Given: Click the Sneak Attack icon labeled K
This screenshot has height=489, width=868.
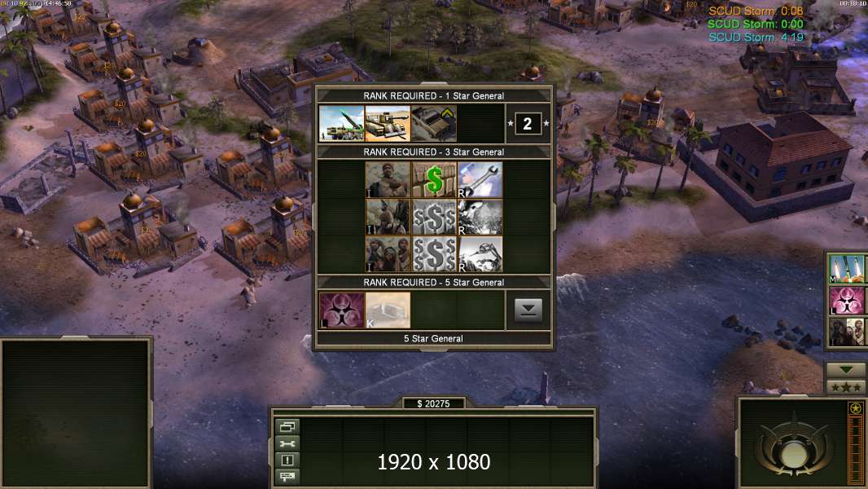Looking at the screenshot, I should coord(388,311).
